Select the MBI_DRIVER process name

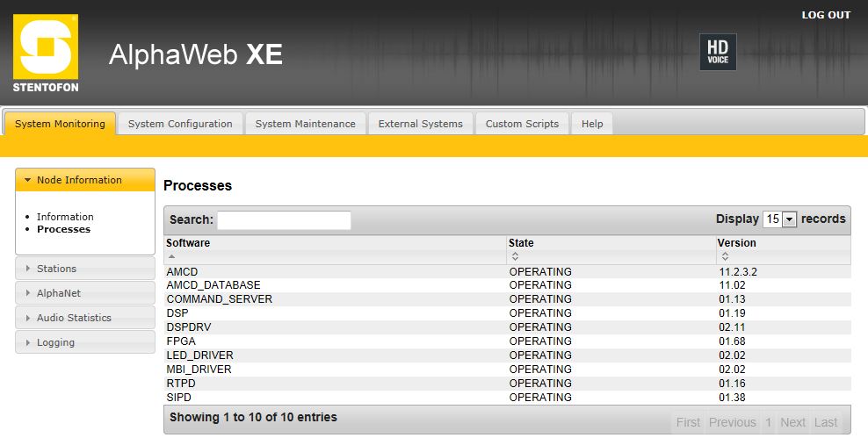(199, 370)
